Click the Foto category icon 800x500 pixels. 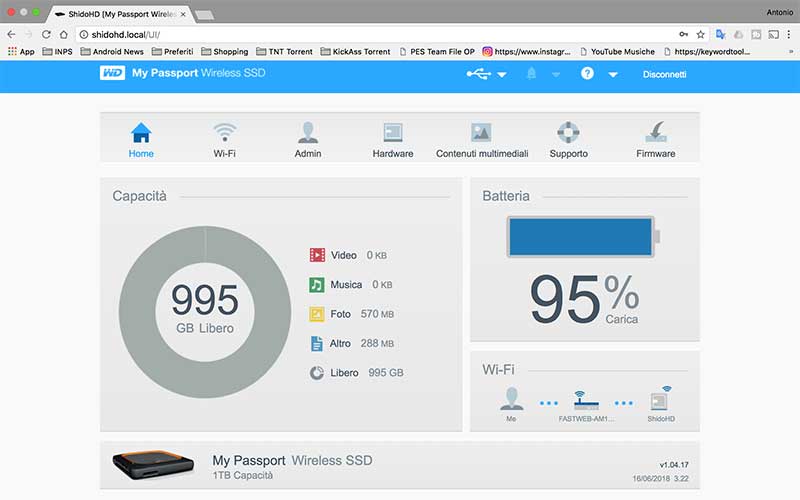coord(317,314)
